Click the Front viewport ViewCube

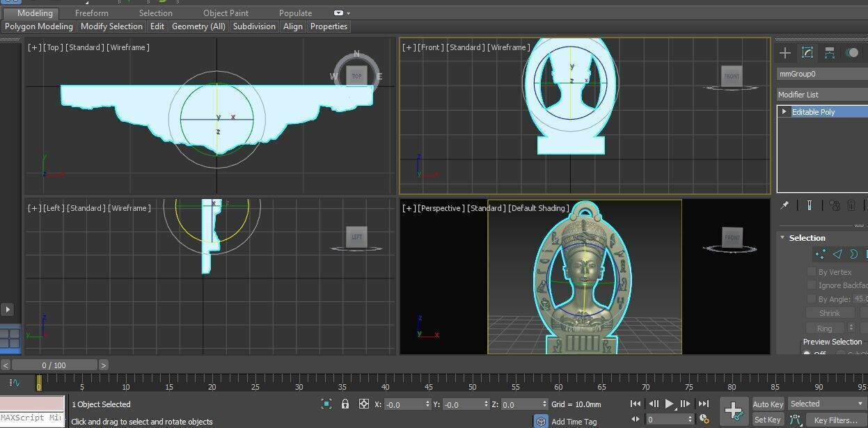point(732,76)
